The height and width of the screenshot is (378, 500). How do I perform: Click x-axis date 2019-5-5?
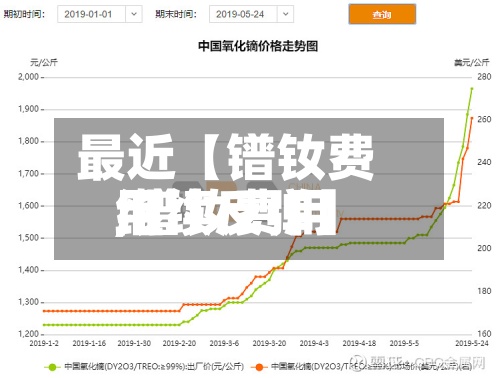404,343
